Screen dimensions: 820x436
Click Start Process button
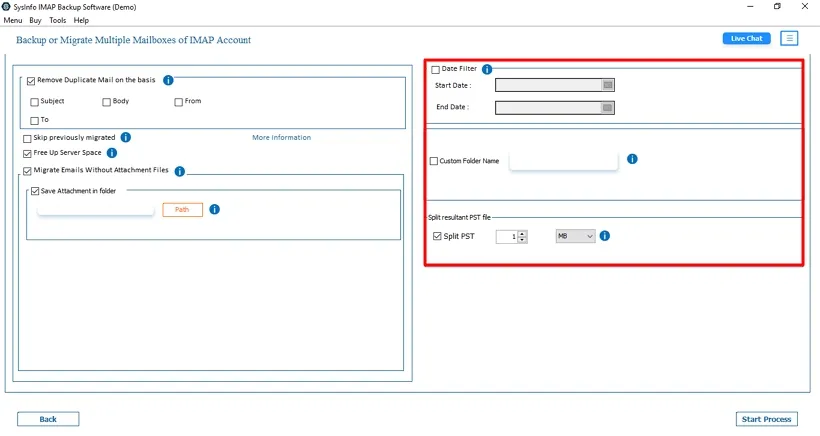766,419
